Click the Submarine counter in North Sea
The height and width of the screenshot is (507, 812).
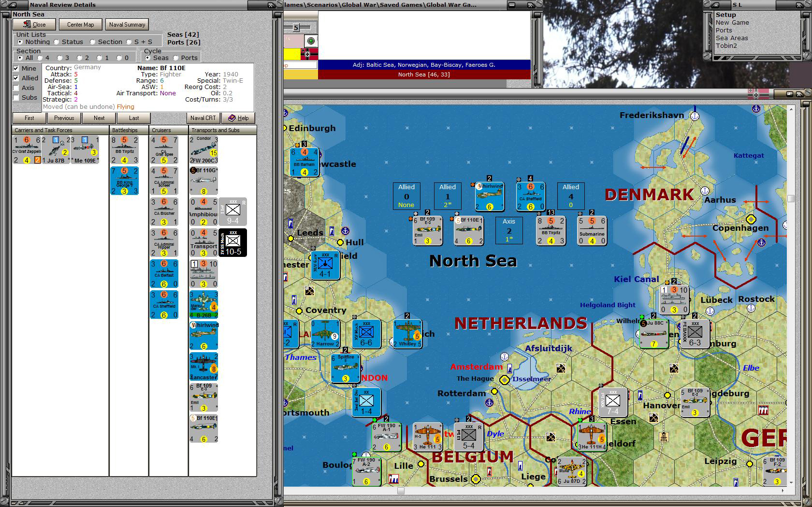[592, 231]
